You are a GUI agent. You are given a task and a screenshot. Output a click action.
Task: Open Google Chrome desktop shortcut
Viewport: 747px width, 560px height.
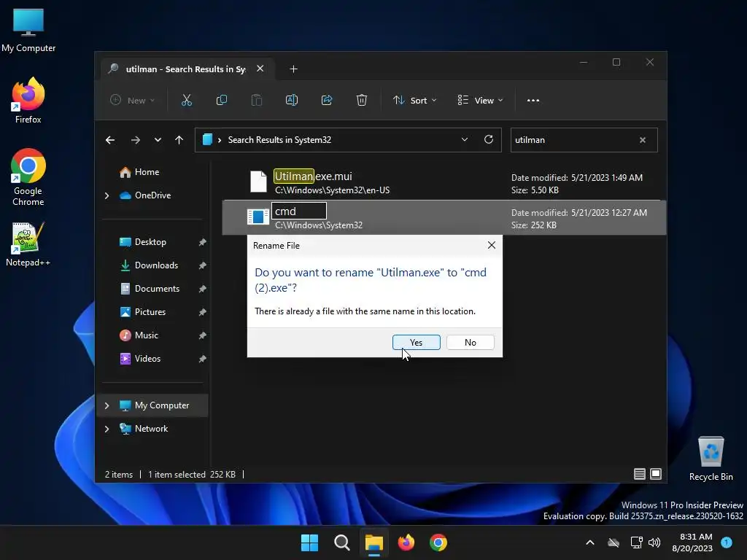(28, 177)
